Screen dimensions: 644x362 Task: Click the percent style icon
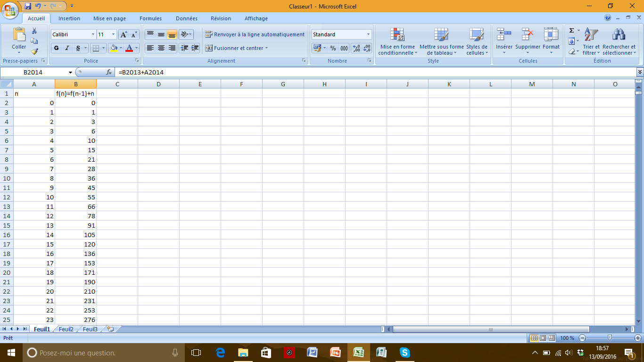333,48
